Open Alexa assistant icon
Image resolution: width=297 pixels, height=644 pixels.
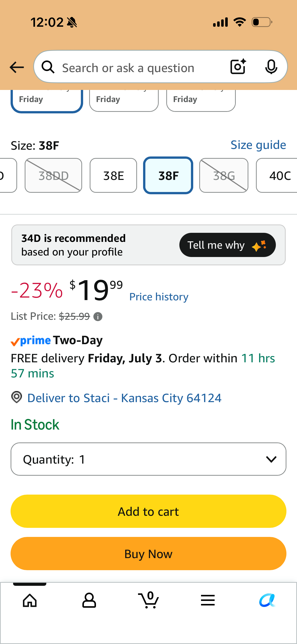click(x=267, y=600)
